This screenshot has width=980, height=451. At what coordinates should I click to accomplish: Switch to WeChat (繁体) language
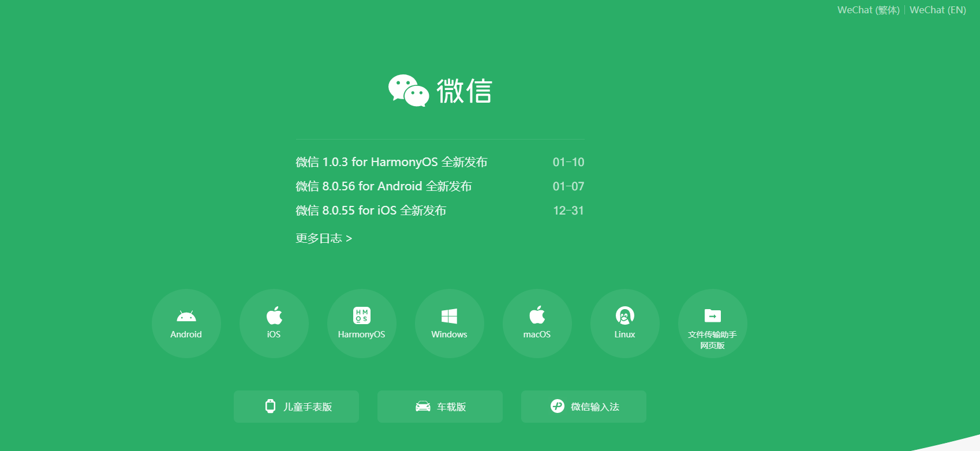pos(868,10)
